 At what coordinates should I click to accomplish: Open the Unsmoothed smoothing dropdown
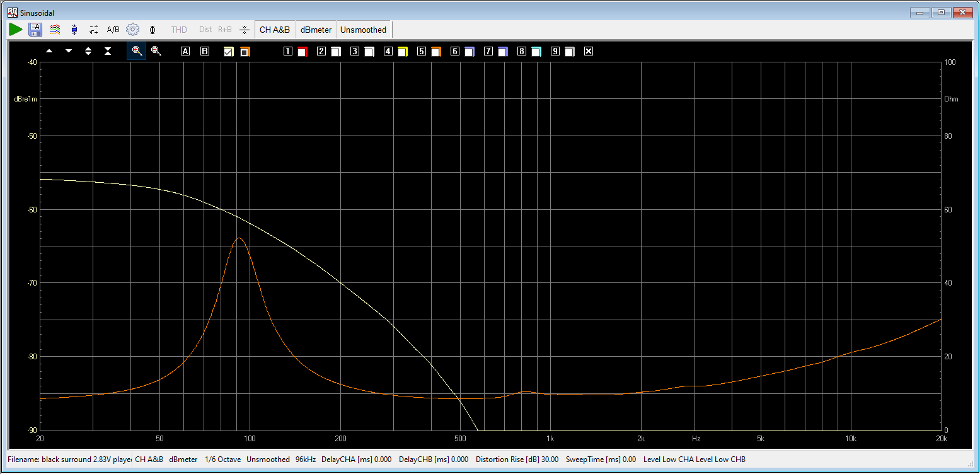click(364, 29)
